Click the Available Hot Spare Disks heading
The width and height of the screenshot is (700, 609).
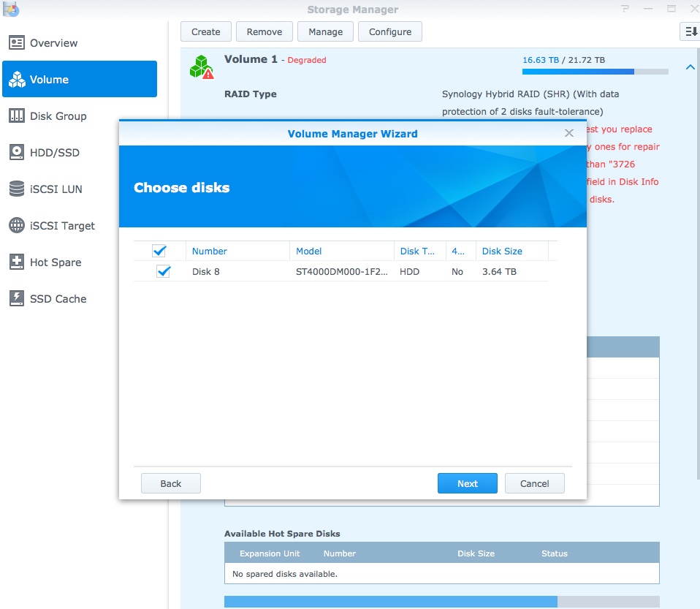tap(282, 534)
